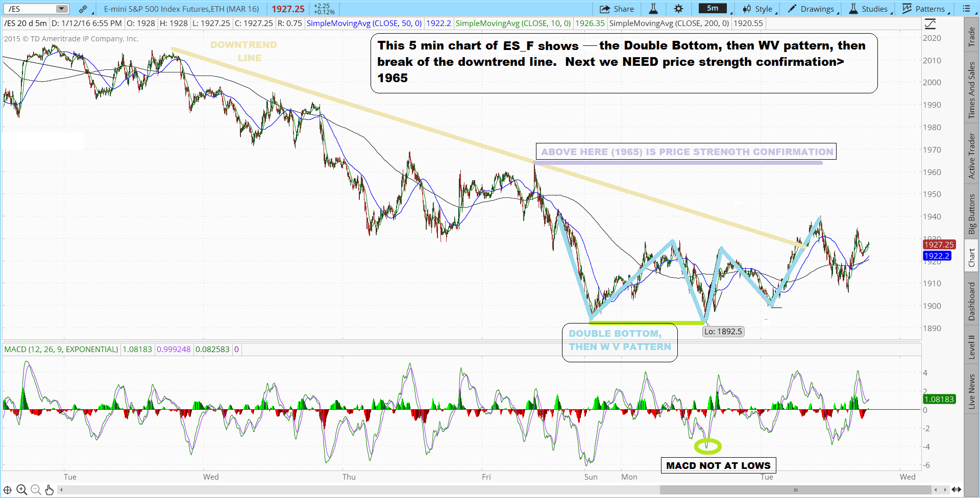Click SimpleMovingAvg (CLOSE, 200, 0) study label
This screenshot has width=980, height=498.
[x=669, y=23]
